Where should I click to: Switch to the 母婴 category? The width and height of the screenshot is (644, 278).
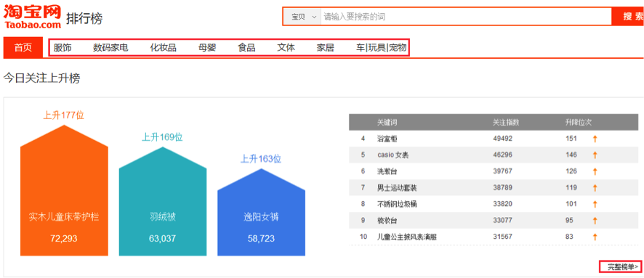point(207,48)
